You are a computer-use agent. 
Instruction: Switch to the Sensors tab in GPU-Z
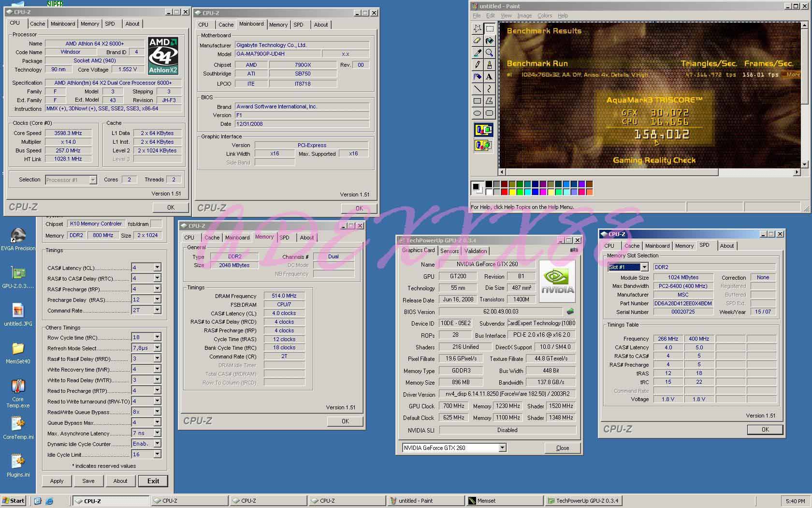[x=449, y=251]
